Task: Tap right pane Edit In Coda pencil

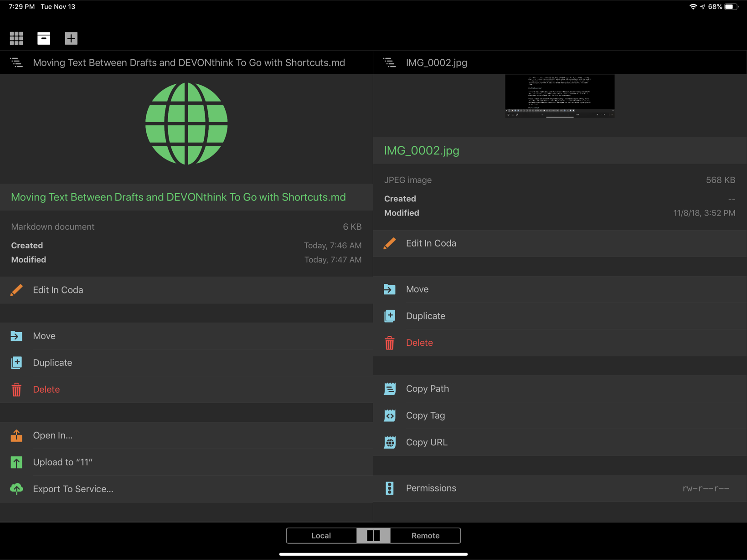Action: tap(390, 243)
